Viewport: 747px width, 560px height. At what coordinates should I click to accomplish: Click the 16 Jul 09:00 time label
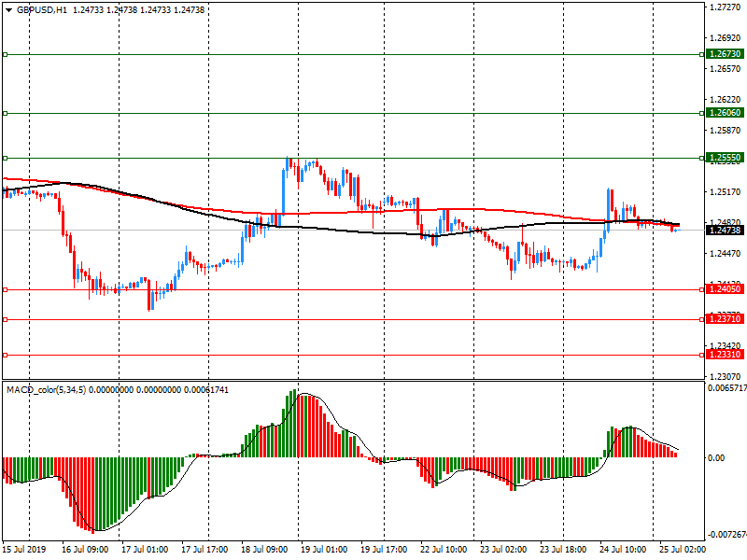(x=85, y=550)
